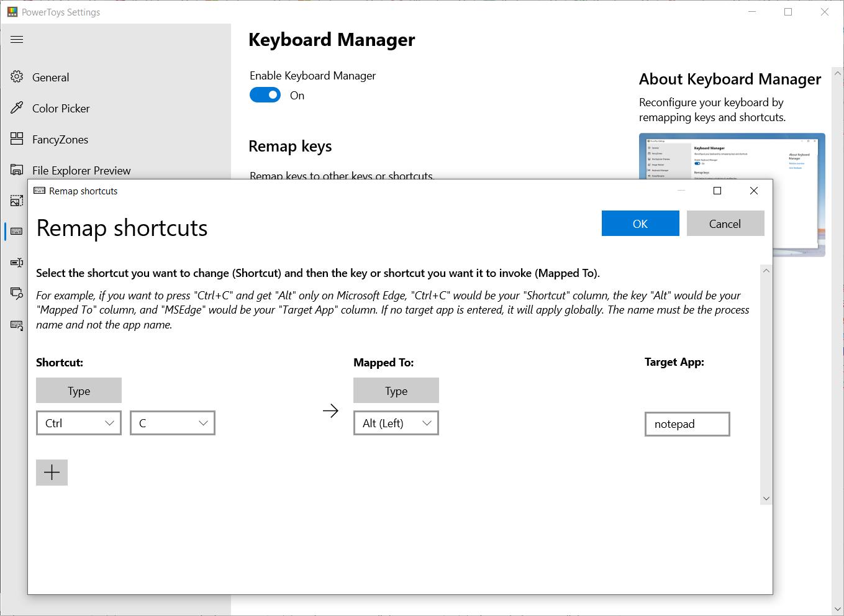This screenshot has width=844, height=616.
Task: Click the Shortcut Guide sidebar icon
Action: (17, 325)
